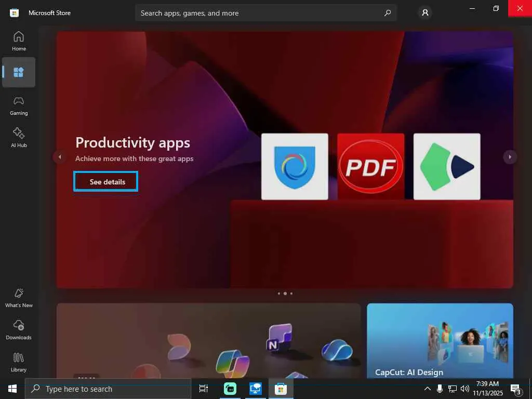Open the user account profile icon

point(425,13)
